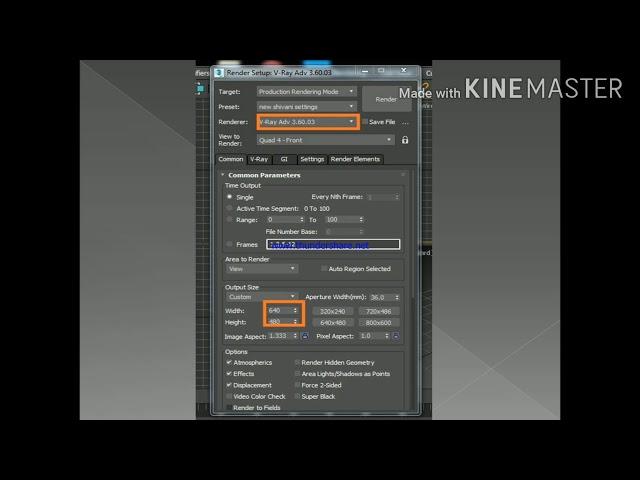This screenshot has width=640, height=480.
Task: Adjust the Image Aspect spinner arrows
Action: click(x=296, y=336)
